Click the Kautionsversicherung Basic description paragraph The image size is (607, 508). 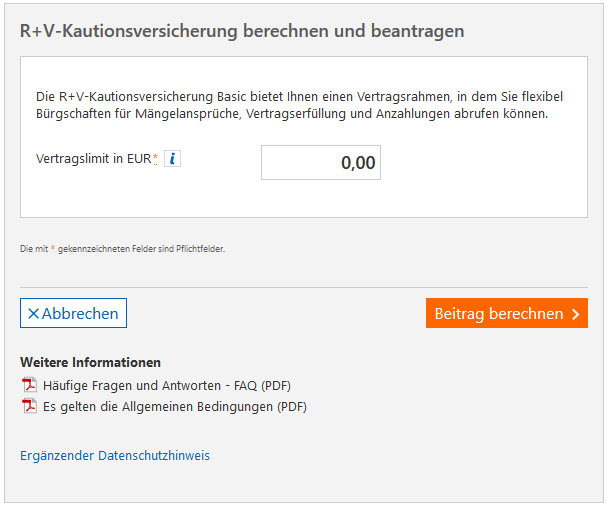point(300,105)
